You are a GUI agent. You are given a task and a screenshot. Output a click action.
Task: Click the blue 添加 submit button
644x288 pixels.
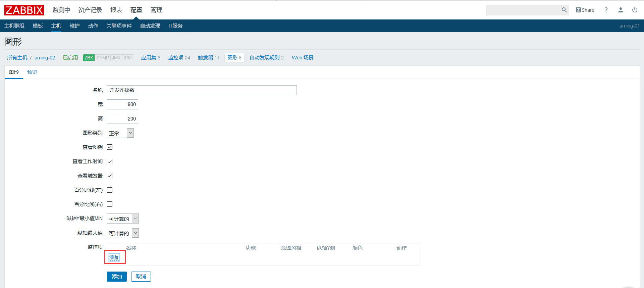click(x=117, y=277)
